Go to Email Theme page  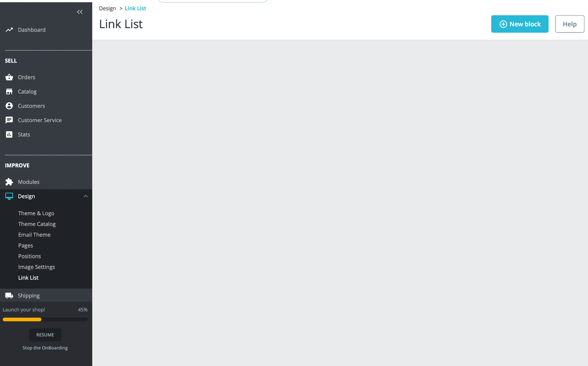point(34,235)
